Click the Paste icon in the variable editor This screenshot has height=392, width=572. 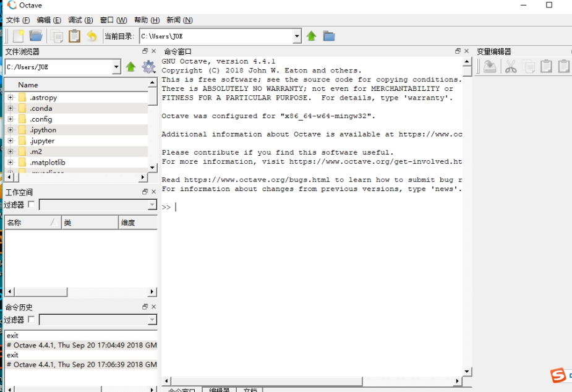(x=546, y=67)
